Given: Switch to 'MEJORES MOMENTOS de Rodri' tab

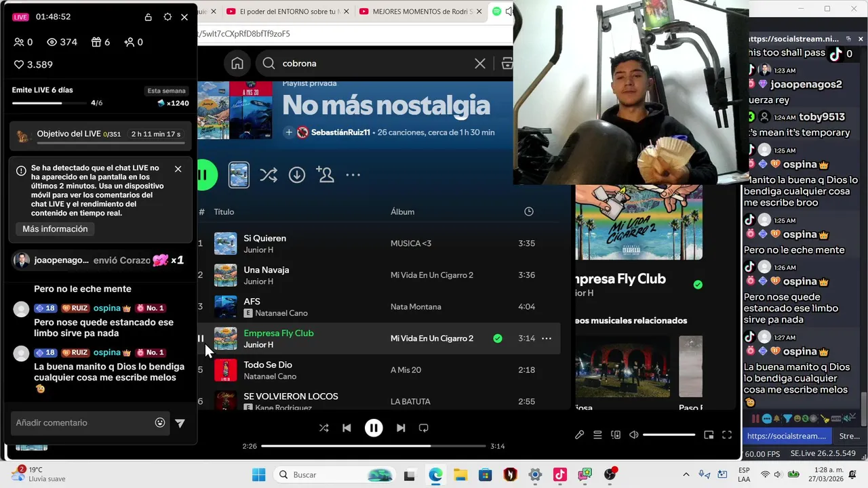Looking at the screenshot, I should [x=423, y=12].
